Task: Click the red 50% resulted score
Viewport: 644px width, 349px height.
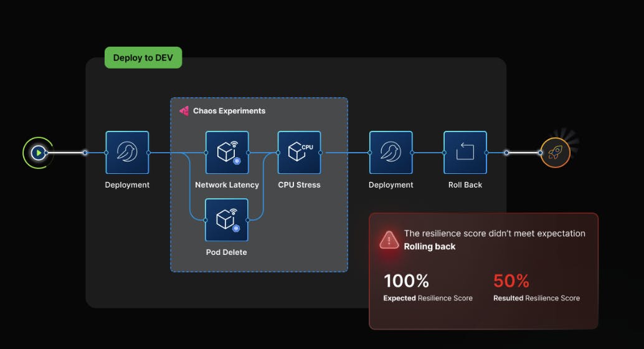Action: coord(511,281)
